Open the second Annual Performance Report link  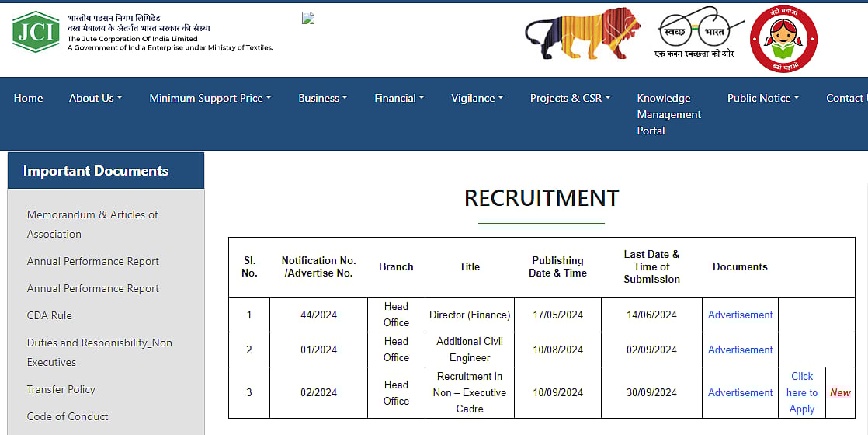point(93,289)
